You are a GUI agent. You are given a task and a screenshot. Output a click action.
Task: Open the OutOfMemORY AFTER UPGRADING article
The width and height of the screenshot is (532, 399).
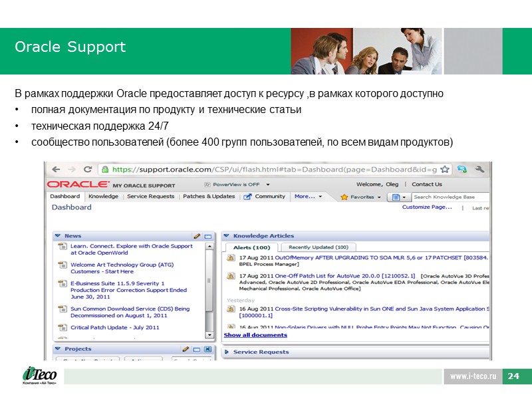[x=381, y=257]
